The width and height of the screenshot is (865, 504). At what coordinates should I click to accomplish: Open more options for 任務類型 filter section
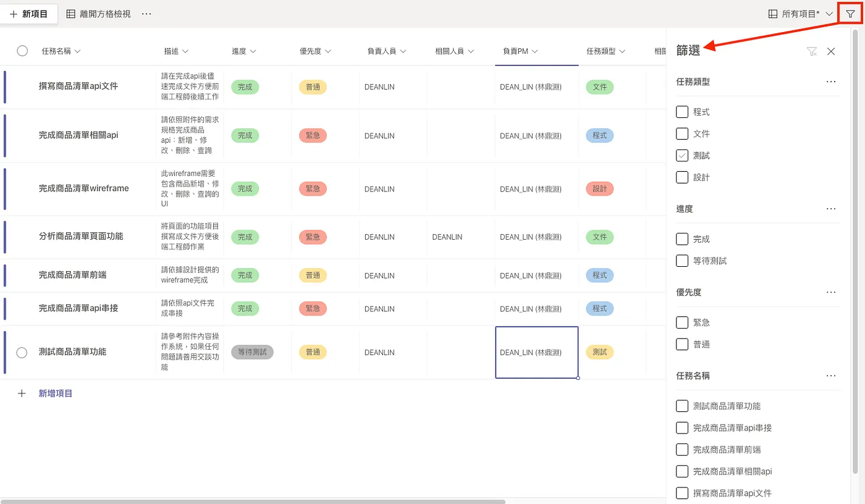pyautogui.click(x=831, y=82)
